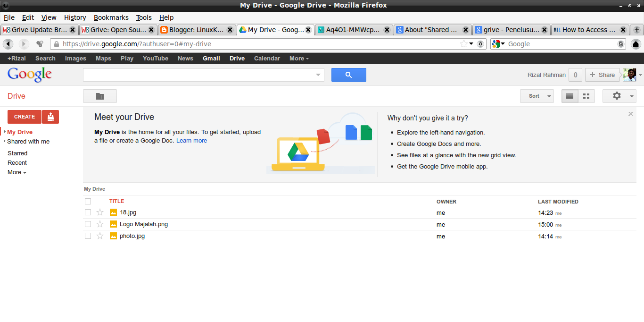Switch to 'How to Access...' tab
The height and width of the screenshot is (322, 644).
click(x=590, y=30)
